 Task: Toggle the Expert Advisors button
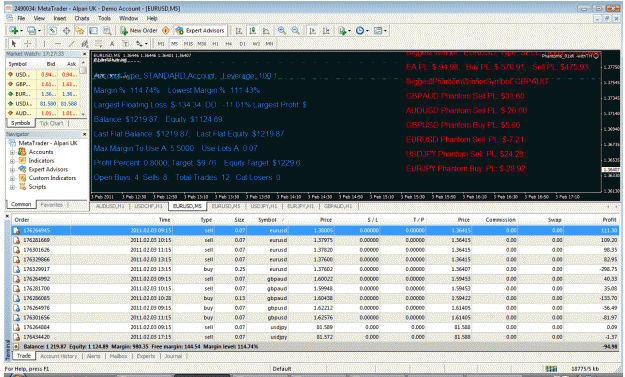(200, 31)
